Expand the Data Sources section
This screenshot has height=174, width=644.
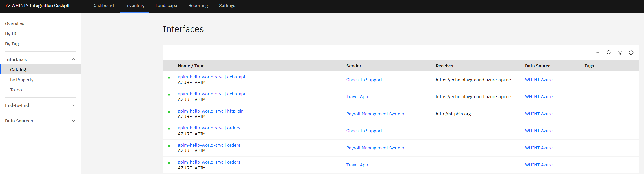(x=73, y=121)
